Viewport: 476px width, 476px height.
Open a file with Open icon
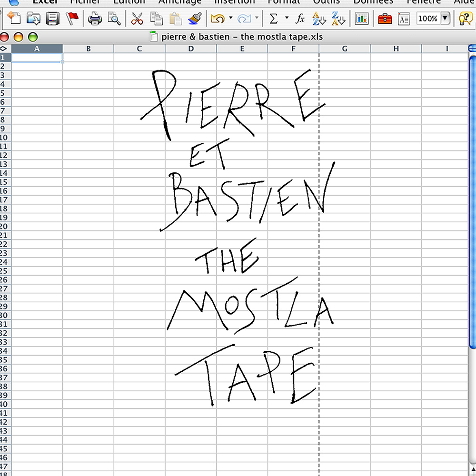click(x=33, y=19)
